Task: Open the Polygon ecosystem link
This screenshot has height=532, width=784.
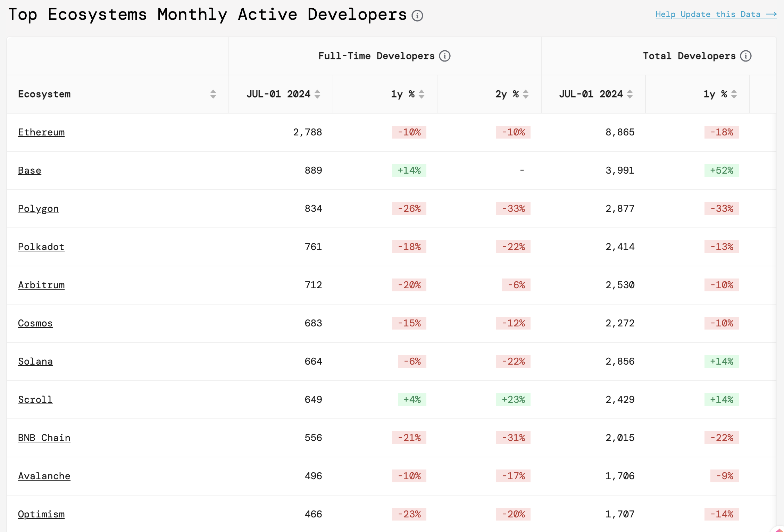Action: click(x=38, y=209)
